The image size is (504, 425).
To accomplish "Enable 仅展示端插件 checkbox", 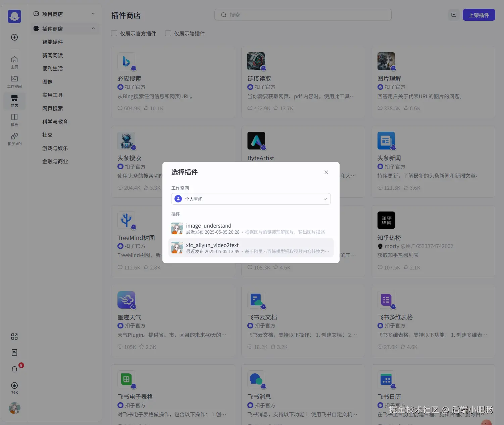I will [x=168, y=33].
